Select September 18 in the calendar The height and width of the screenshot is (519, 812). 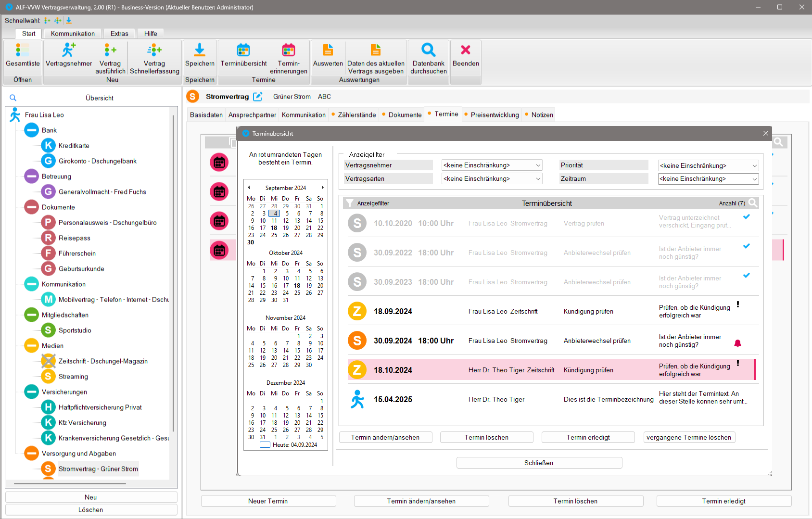pyautogui.click(x=274, y=228)
